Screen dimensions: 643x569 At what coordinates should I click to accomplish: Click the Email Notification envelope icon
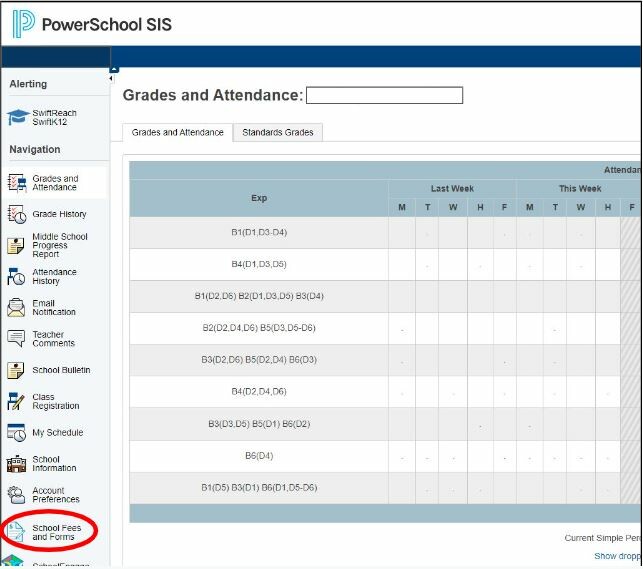(x=16, y=308)
